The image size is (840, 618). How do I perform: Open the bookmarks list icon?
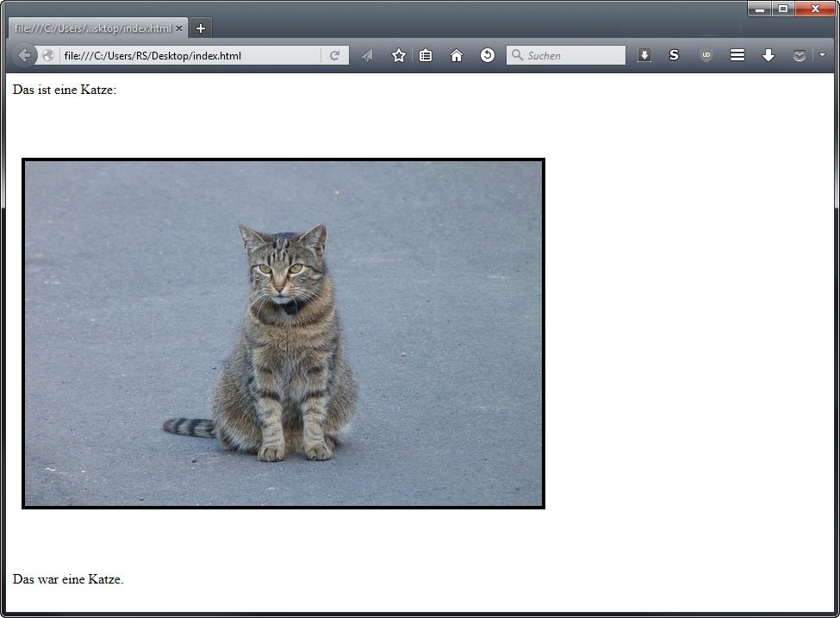[426, 55]
